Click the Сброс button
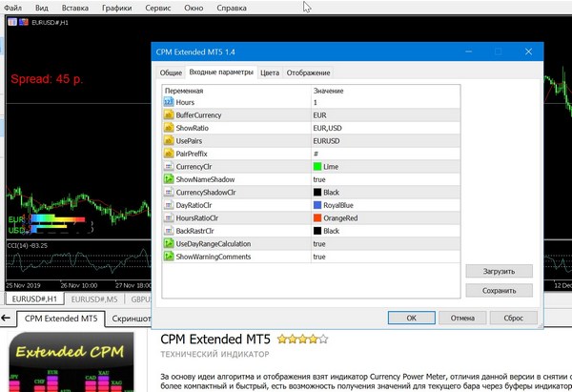Viewport: 572px width, 392px height. pos(513,318)
